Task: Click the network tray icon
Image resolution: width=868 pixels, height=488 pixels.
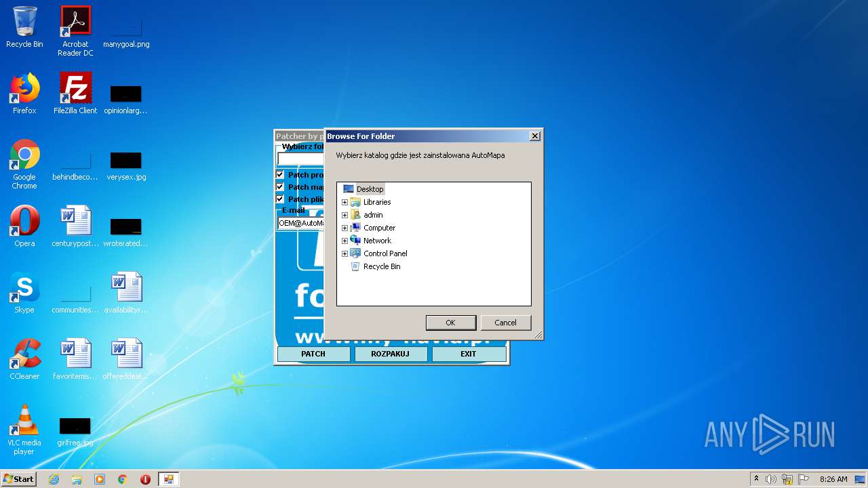Action: tap(787, 479)
